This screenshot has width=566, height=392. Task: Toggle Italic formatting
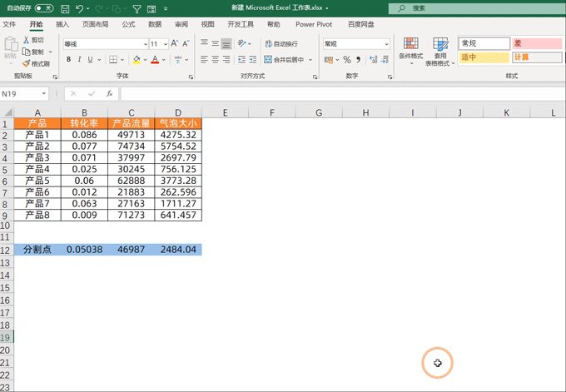(x=81, y=59)
